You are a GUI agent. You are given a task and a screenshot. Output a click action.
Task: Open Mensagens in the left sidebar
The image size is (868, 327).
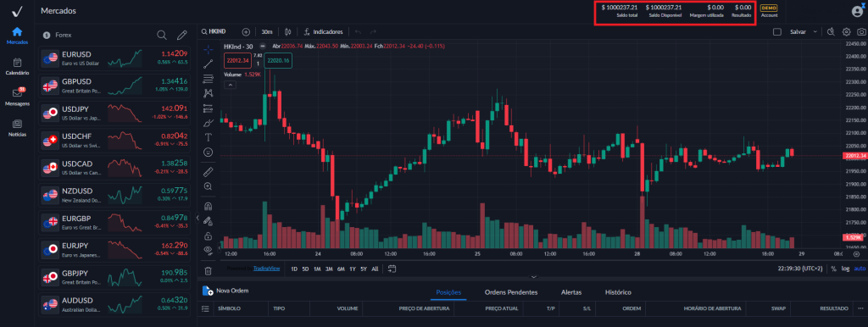(17, 97)
